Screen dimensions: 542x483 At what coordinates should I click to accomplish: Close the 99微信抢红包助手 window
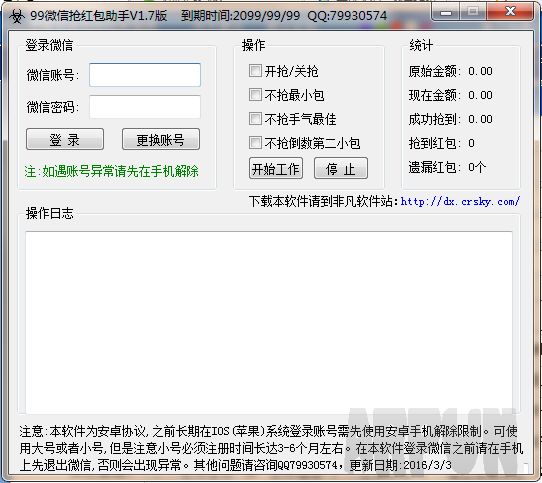(510, 12)
